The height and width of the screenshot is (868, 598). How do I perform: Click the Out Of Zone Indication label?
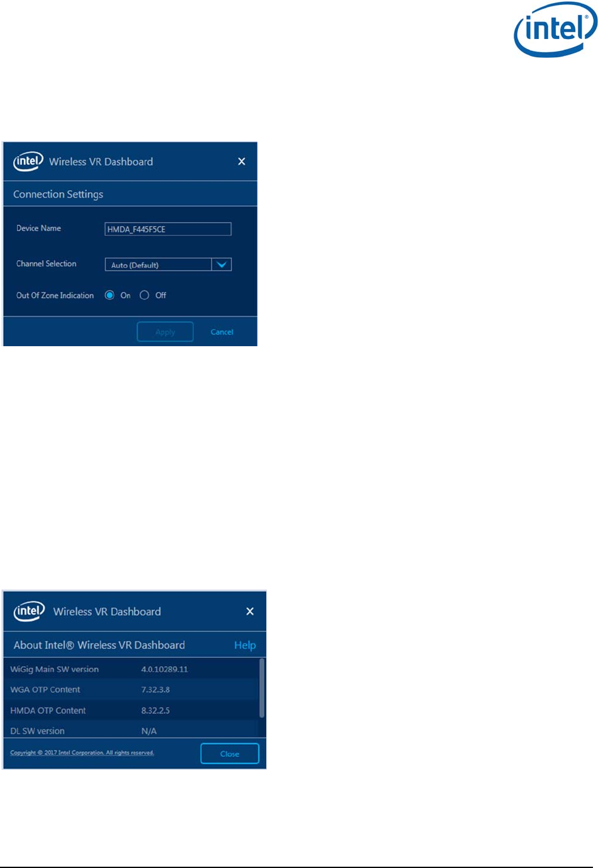[x=55, y=295]
